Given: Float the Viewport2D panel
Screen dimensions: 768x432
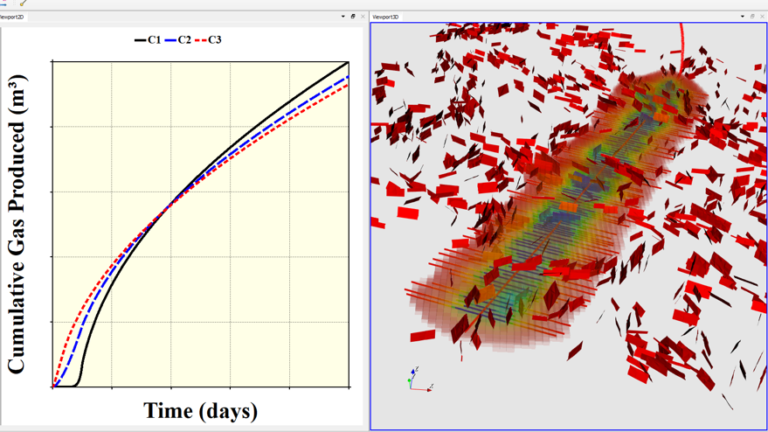Looking at the screenshot, I should pos(352,17).
